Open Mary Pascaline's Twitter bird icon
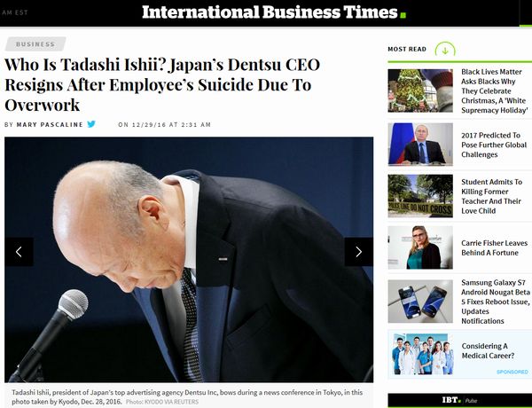 point(91,124)
